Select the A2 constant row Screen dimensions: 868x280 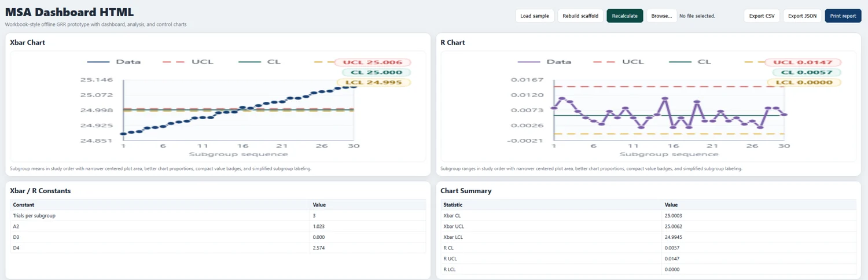click(218, 226)
